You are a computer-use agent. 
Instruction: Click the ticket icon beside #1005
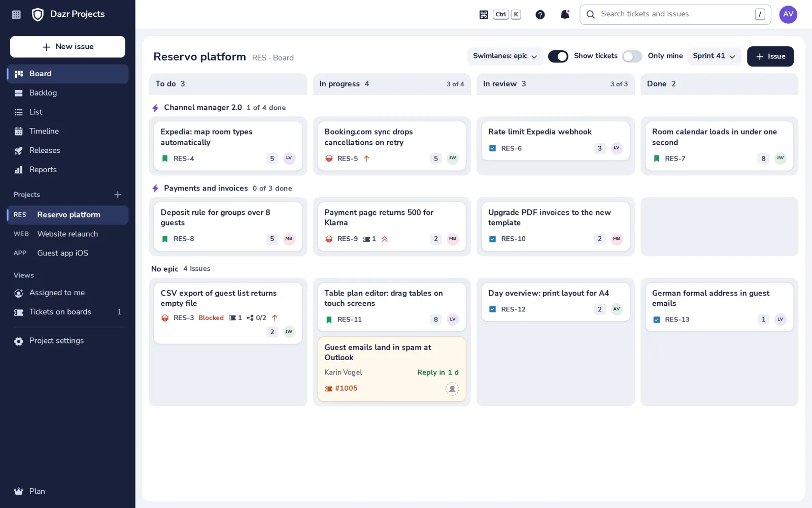pos(329,389)
